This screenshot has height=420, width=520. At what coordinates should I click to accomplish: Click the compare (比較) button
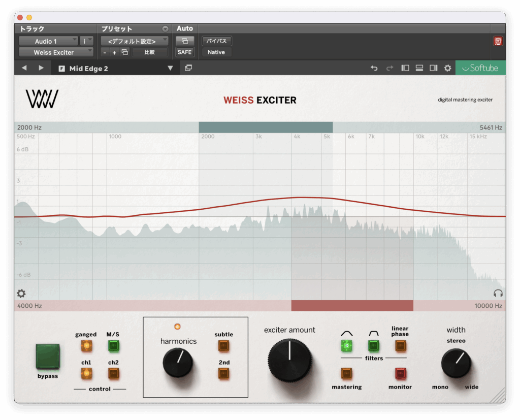[150, 52]
